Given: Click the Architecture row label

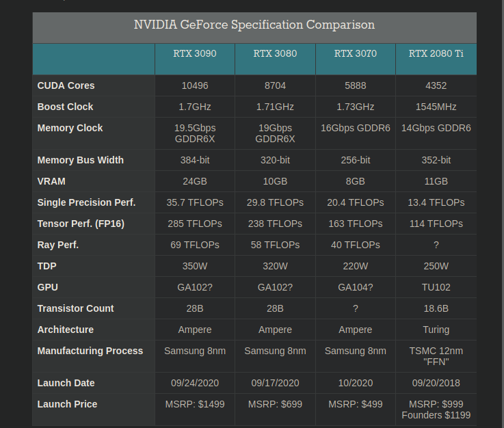Looking at the screenshot, I should (x=66, y=330).
